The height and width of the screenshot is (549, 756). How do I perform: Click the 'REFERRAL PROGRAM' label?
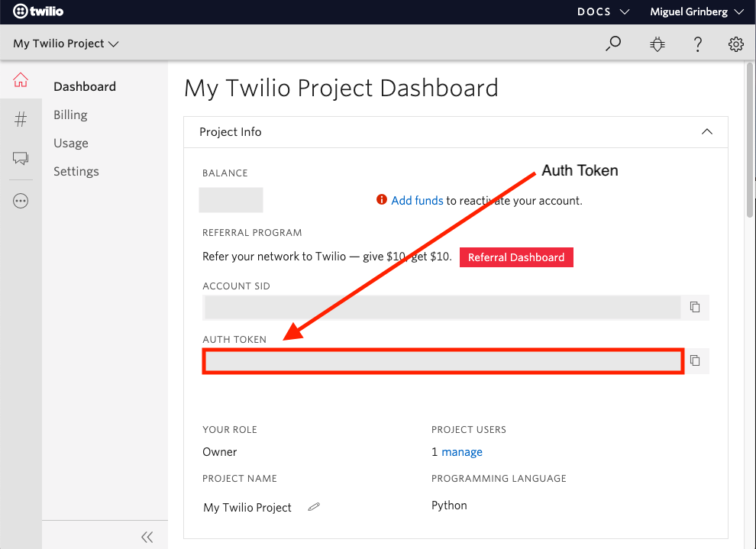[252, 232]
